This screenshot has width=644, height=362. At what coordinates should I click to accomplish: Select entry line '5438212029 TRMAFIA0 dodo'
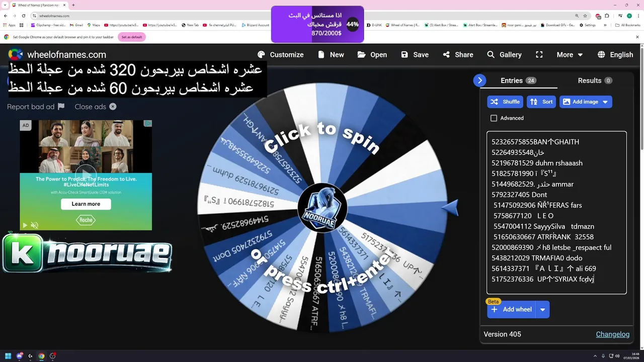(537, 258)
